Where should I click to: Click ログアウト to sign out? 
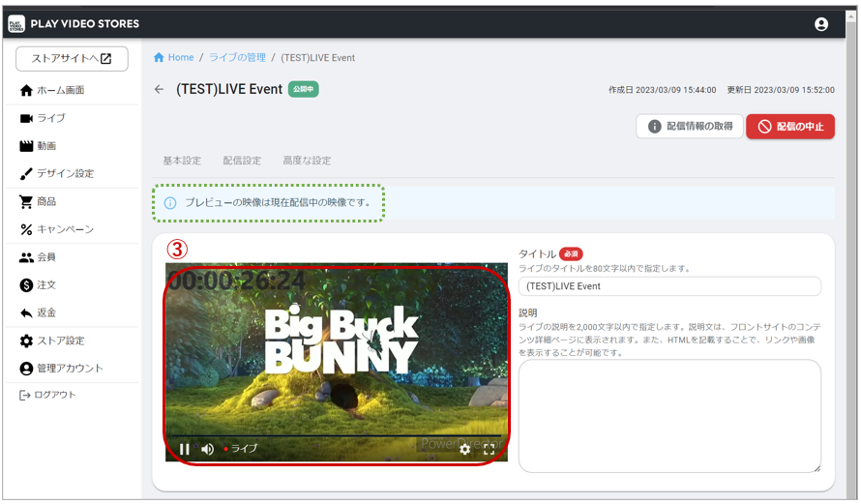pos(47,395)
